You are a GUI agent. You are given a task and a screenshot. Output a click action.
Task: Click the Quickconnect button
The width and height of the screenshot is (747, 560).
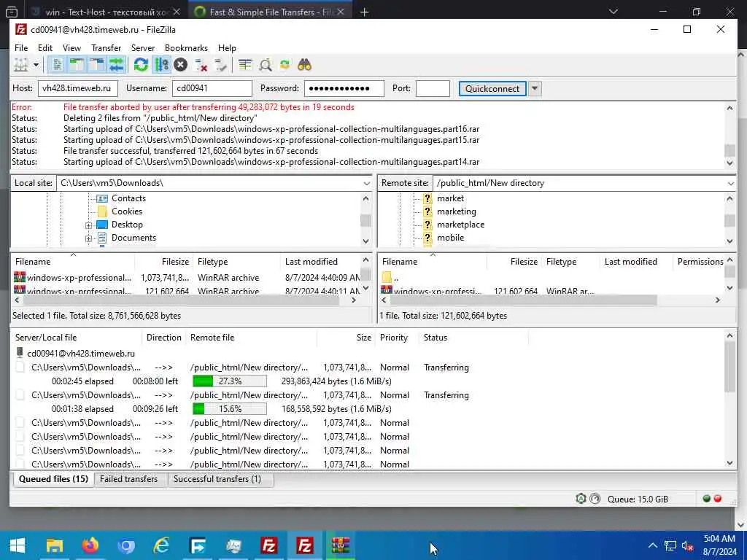coord(492,88)
